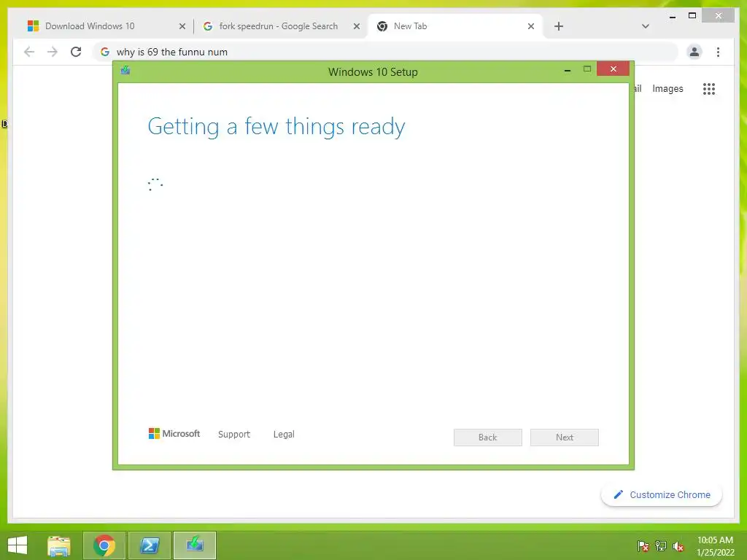Open network status tray icon
Image resolution: width=747 pixels, height=560 pixels.
click(x=661, y=546)
